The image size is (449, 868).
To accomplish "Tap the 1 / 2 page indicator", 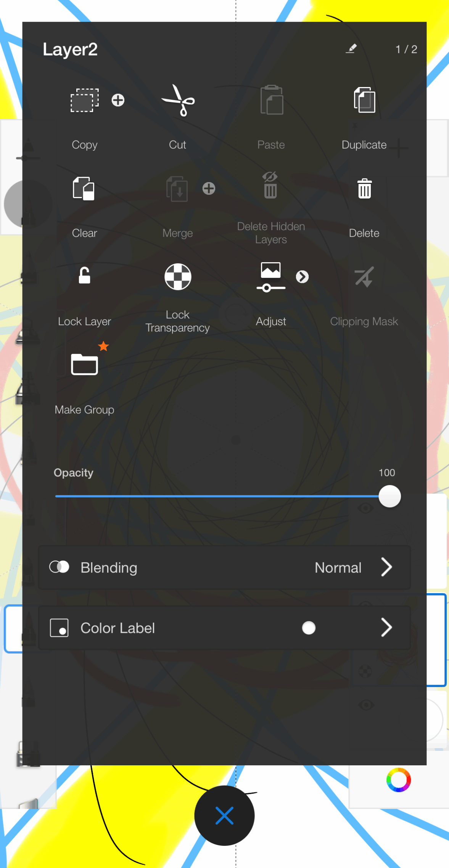I will [x=406, y=49].
